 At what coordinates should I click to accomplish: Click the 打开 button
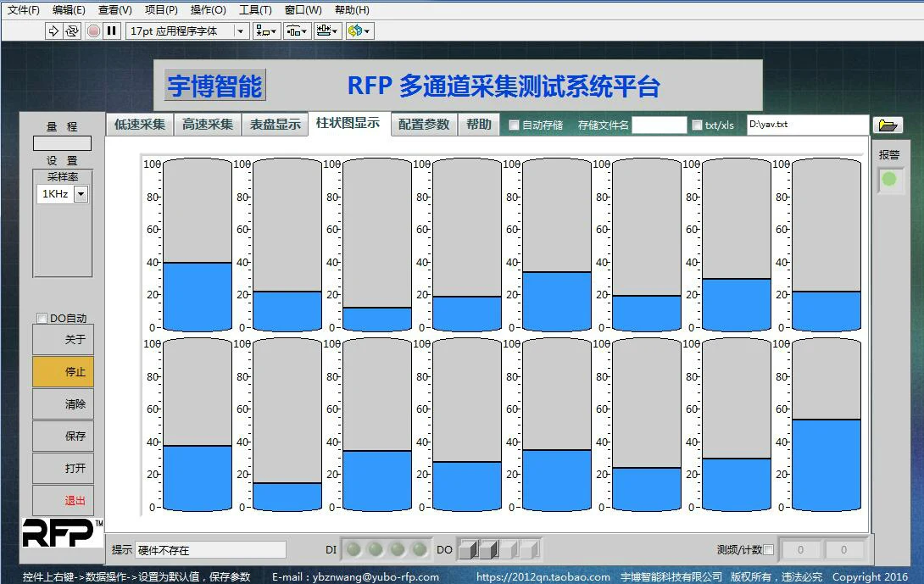pos(63,469)
